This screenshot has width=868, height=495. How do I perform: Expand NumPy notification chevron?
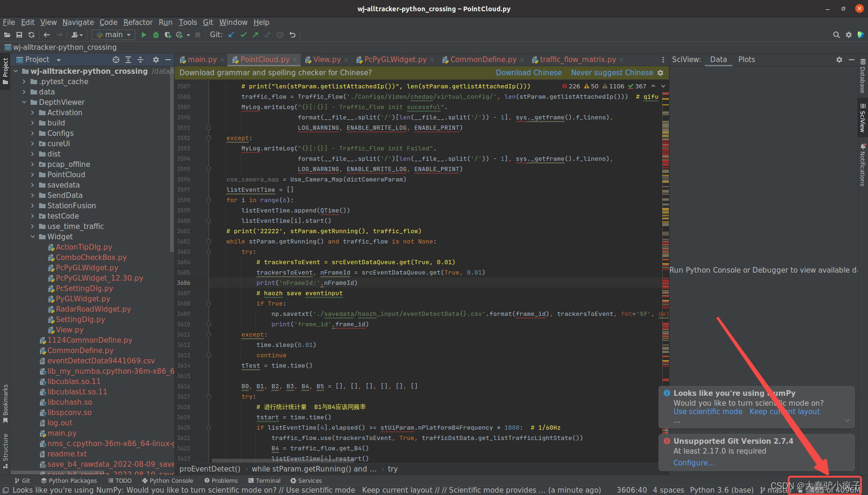(x=847, y=420)
